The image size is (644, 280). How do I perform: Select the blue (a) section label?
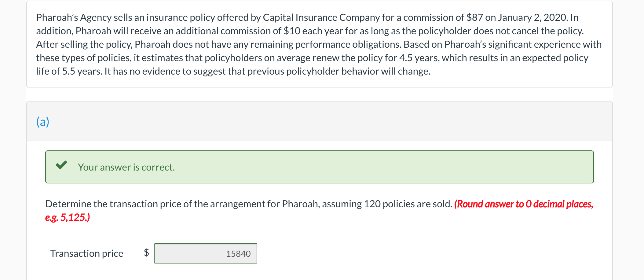tap(43, 122)
